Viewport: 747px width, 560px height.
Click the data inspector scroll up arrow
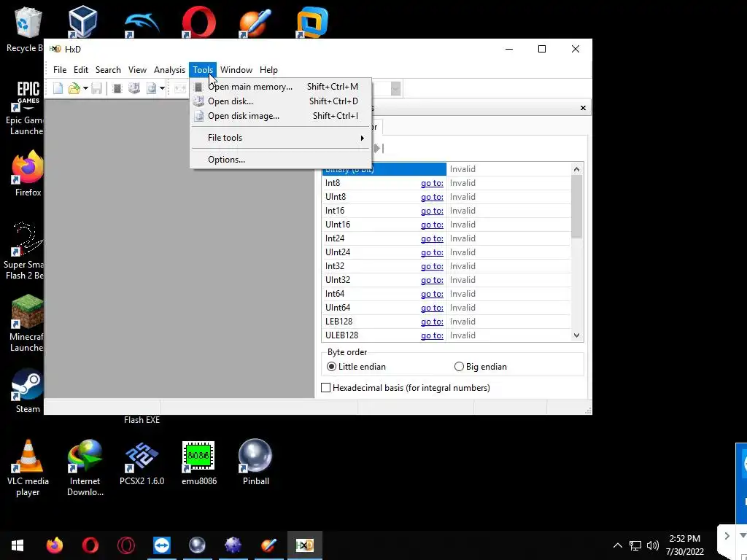576,169
